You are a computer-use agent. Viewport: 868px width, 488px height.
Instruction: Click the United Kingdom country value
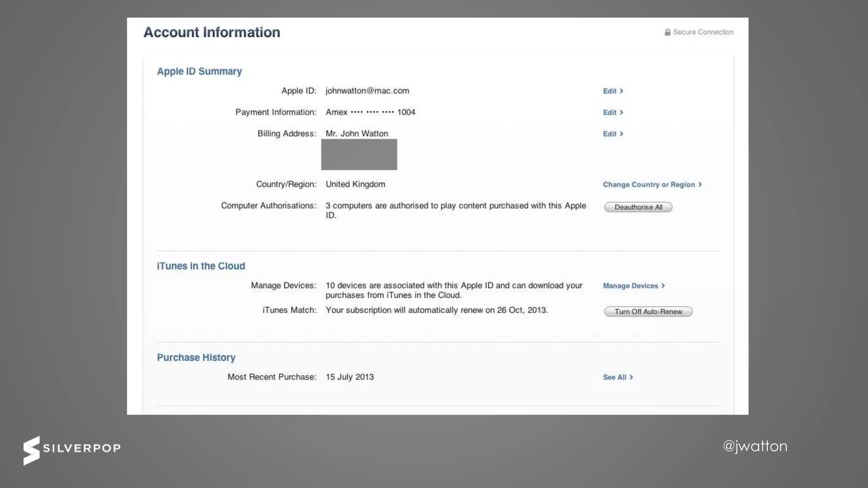(355, 184)
